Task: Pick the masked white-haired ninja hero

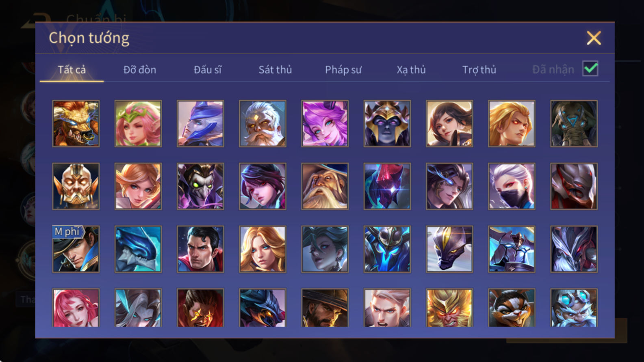Action: (x=512, y=186)
